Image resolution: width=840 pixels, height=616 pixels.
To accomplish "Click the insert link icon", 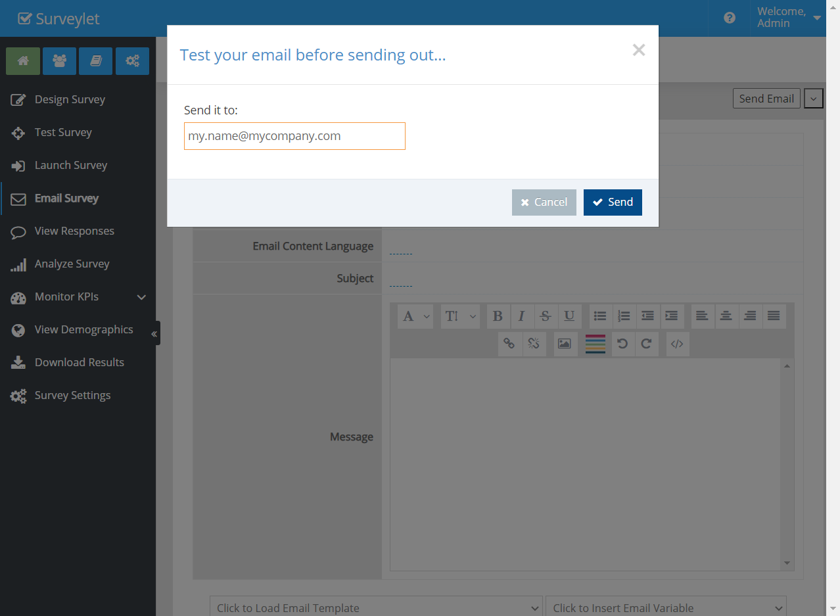I will coord(509,343).
